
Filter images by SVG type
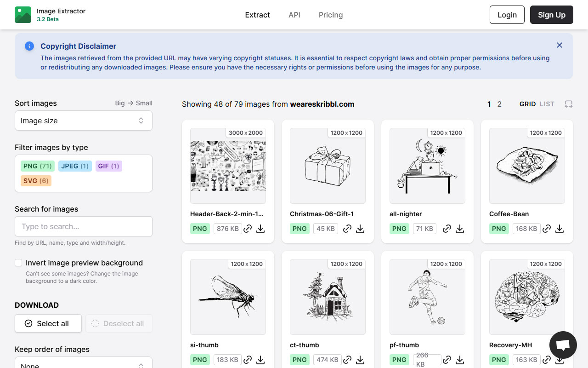pos(35,180)
